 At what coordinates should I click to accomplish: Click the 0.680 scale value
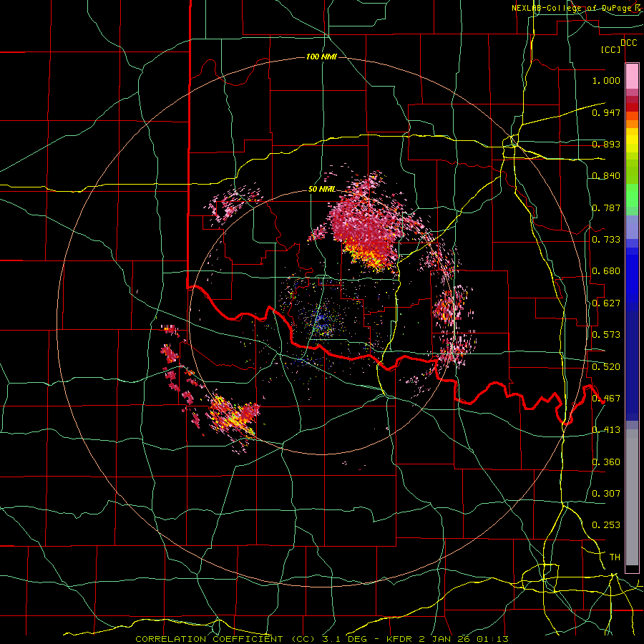tap(606, 271)
